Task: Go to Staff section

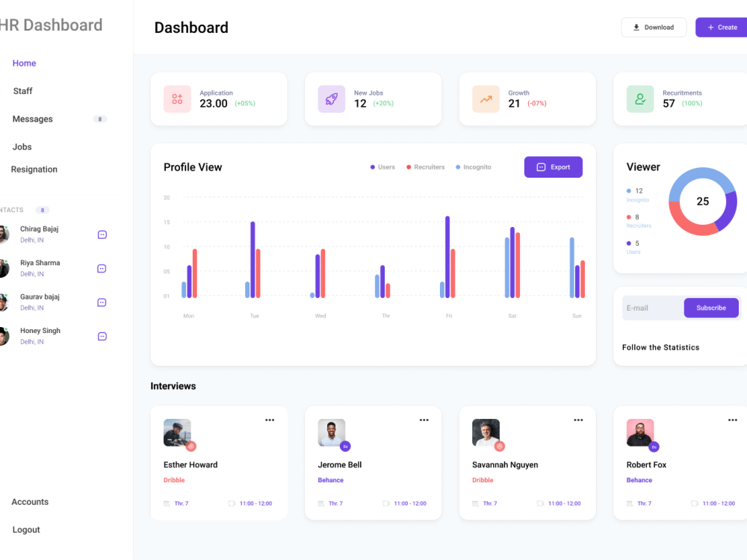Action: [x=23, y=91]
